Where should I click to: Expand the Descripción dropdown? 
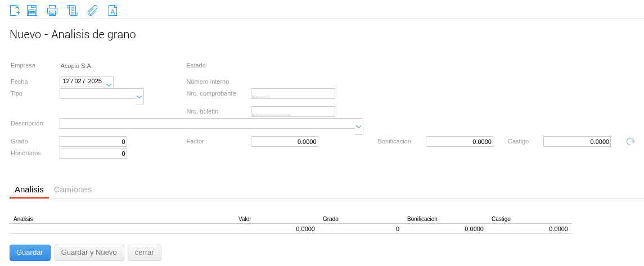click(x=358, y=127)
